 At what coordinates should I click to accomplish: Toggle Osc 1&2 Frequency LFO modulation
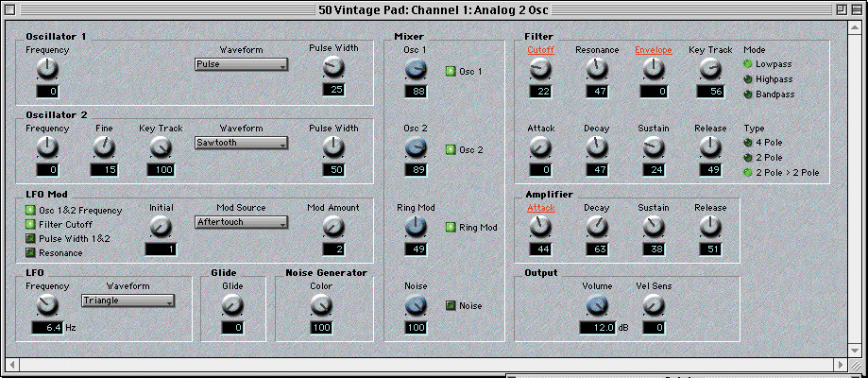click(x=29, y=211)
